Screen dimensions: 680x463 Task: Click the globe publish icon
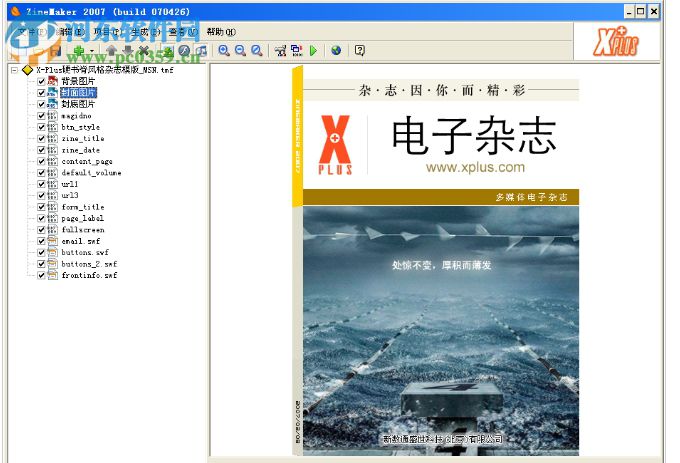tap(336, 51)
